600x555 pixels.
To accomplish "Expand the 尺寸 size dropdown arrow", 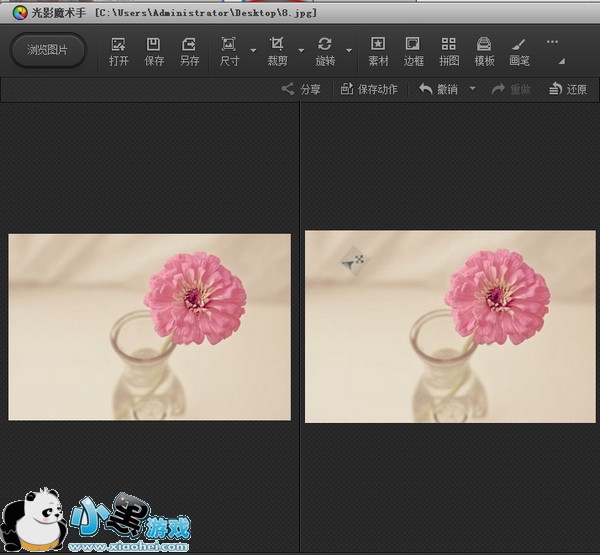I will click(253, 50).
